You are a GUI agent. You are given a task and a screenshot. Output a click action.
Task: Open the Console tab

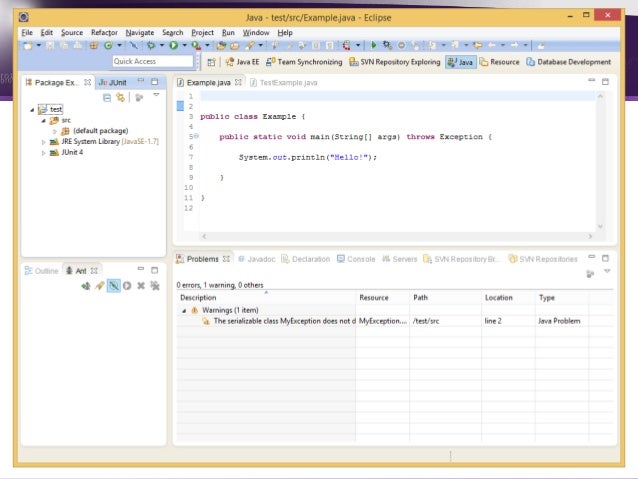[x=359, y=259]
